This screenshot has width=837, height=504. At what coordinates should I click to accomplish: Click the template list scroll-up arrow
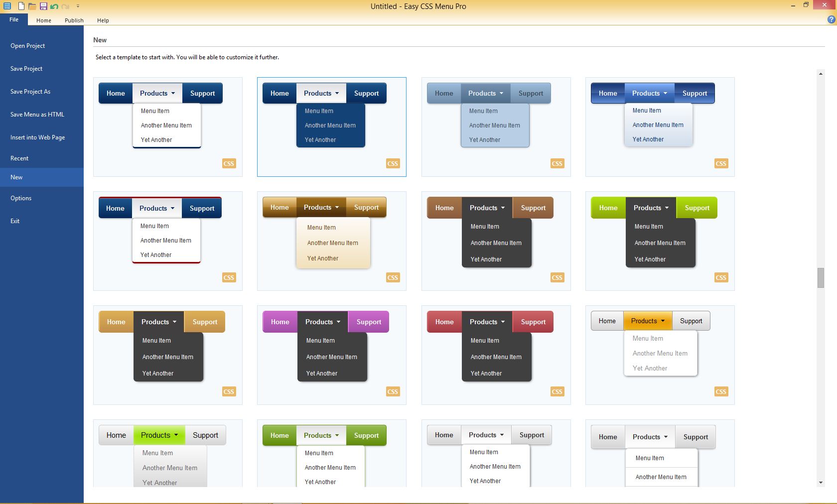[821, 74]
